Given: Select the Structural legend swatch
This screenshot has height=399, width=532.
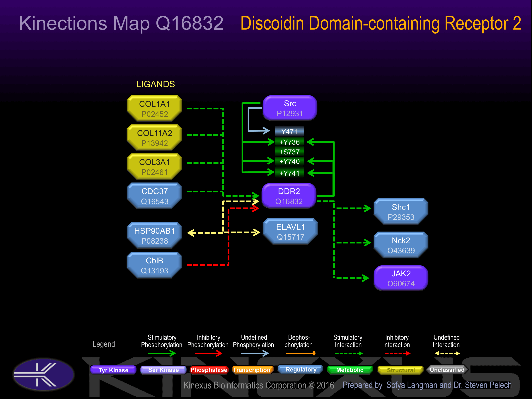Looking at the screenshot, I should [401, 370].
